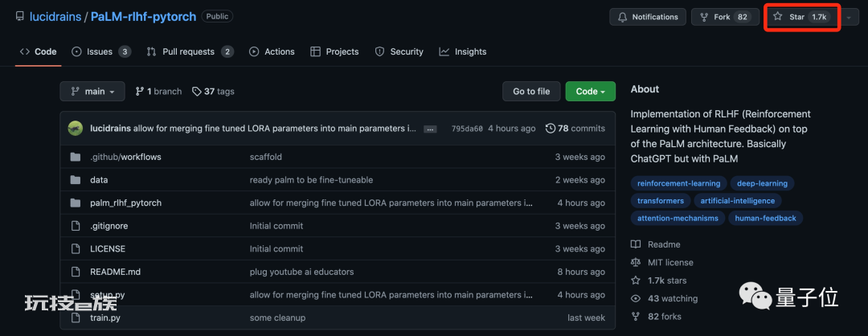This screenshot has width=868, height=336.
Task: Select the transformers topic tag
Action: [x=661, y=200]
